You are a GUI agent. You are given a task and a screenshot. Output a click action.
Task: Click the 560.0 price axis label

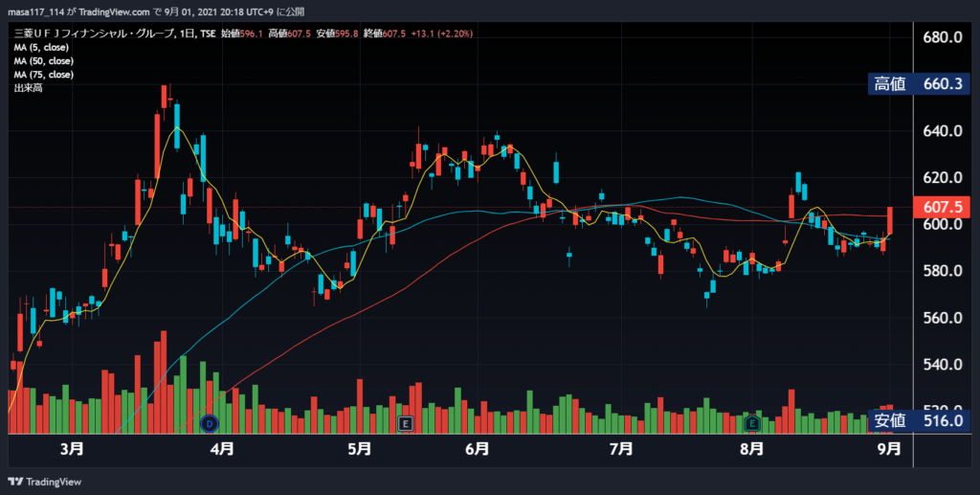point(943,318)
